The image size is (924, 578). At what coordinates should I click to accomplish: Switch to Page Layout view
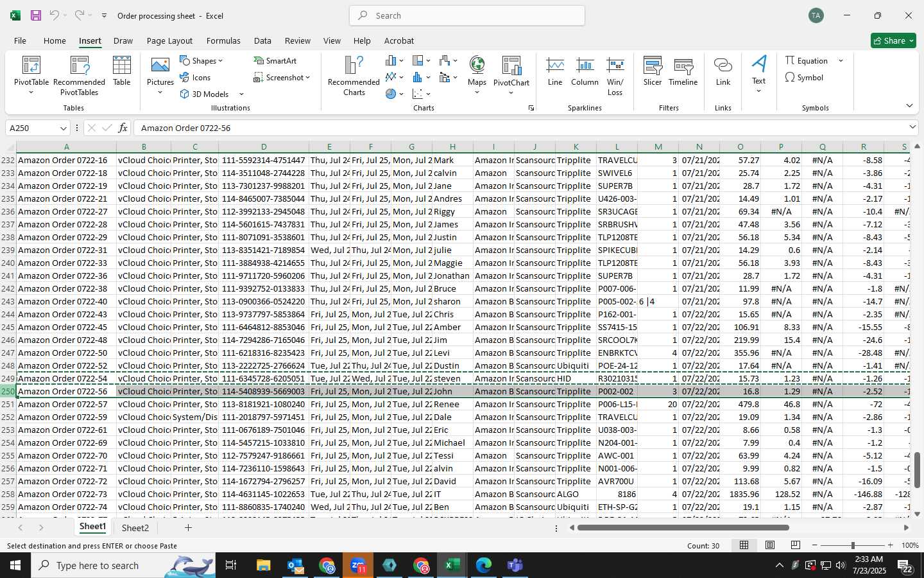click(769, 545)
